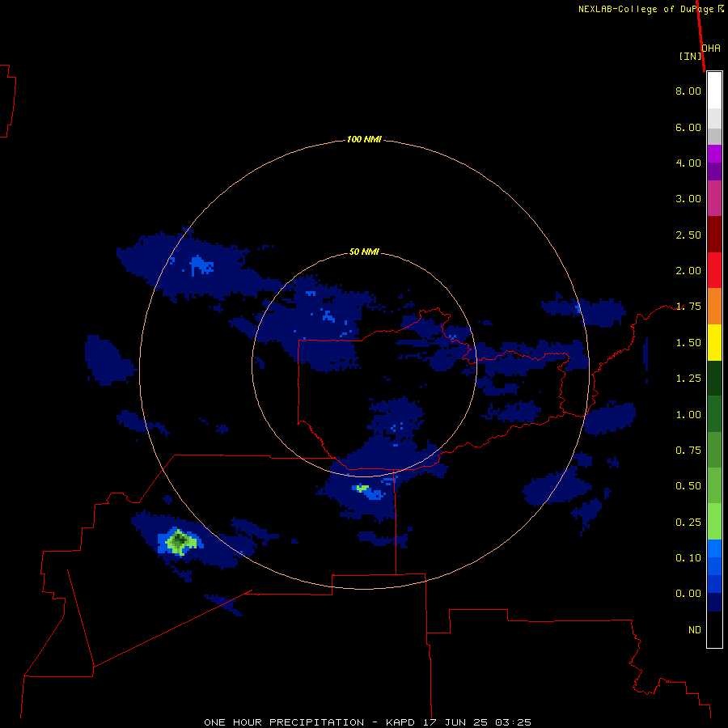Viewport: 728px width, 728px height.
Task: Click the [IN] units label
Action: [690, 56]
